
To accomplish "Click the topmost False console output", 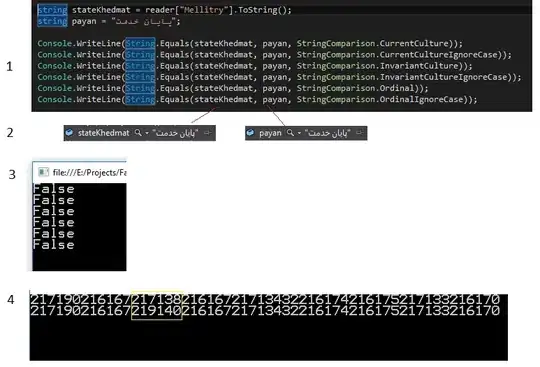I will (54, 189).
